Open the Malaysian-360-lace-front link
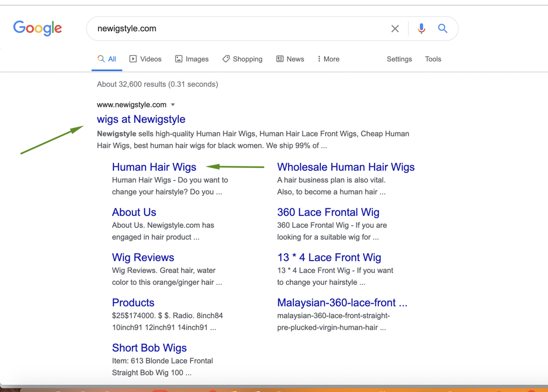548x392 pixels. tap(342, 303)
